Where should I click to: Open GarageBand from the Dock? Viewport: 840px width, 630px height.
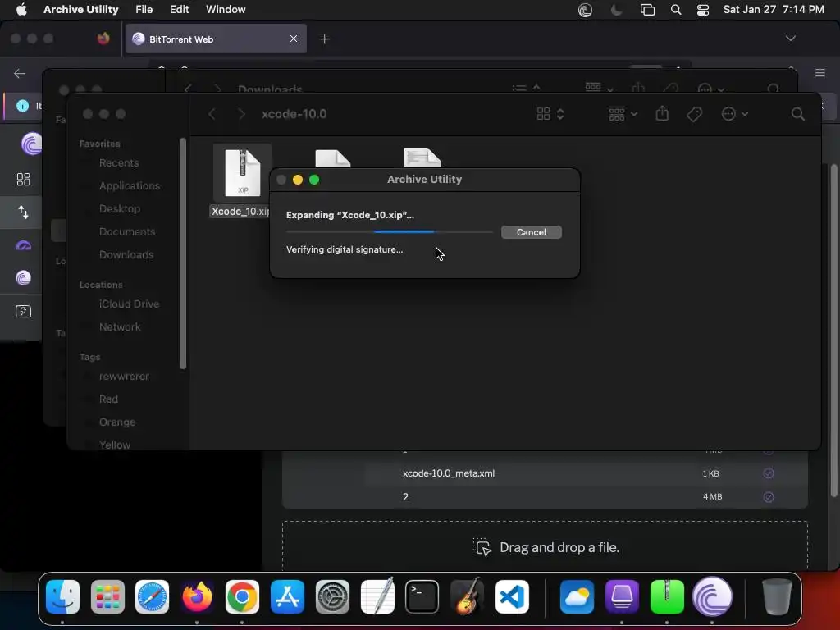[x=467, y=596]
